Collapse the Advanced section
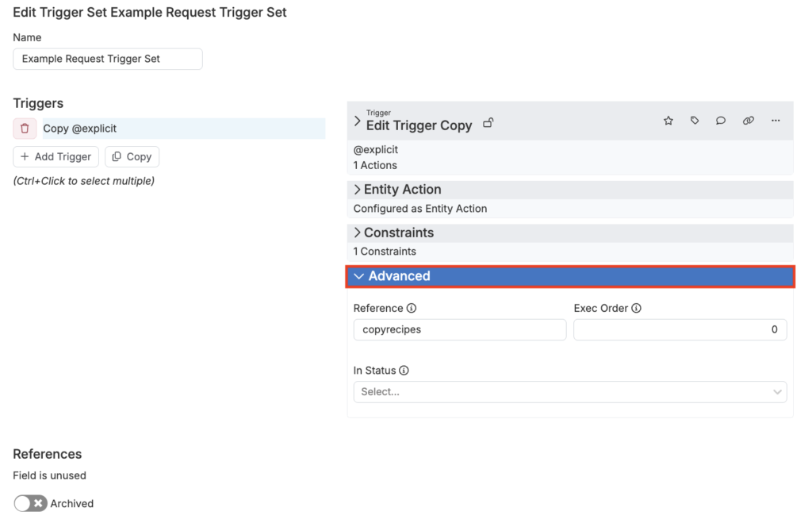The height and width of the screenshot is (523, 812). coord(569,276)
